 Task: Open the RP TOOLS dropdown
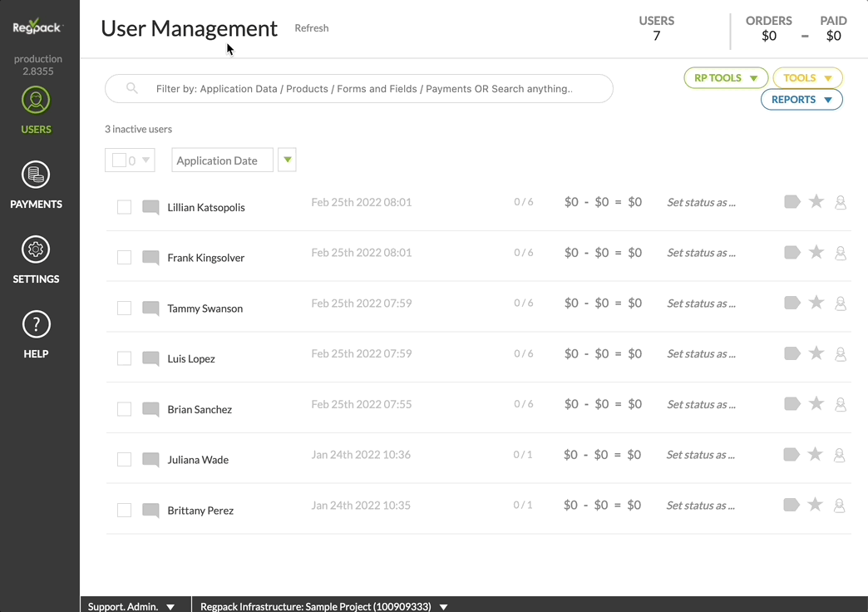726,78
